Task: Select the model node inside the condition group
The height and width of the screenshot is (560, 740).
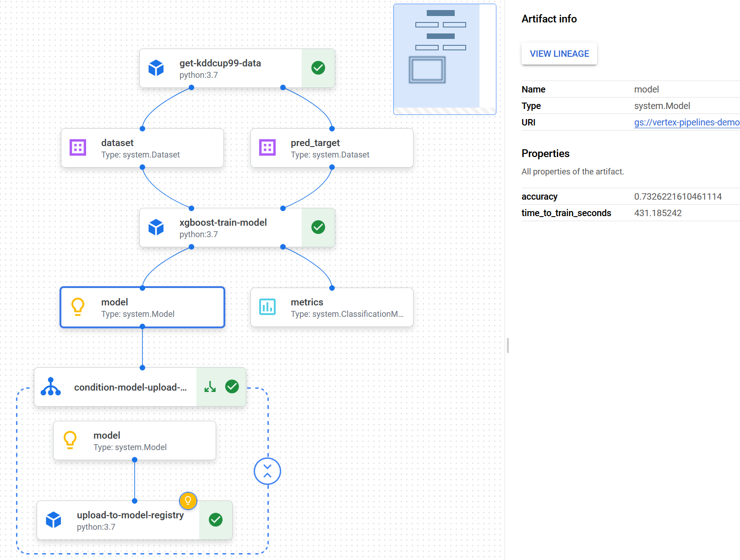Action: 135,441
